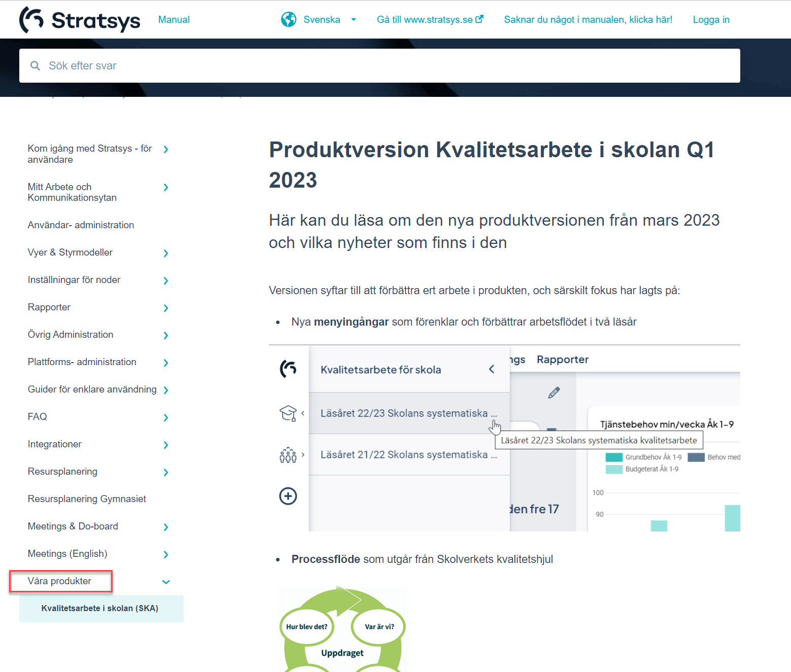Open the 'Vyer & Styrmodeller' menu item

pyautogui.click(x=70, y=252)
